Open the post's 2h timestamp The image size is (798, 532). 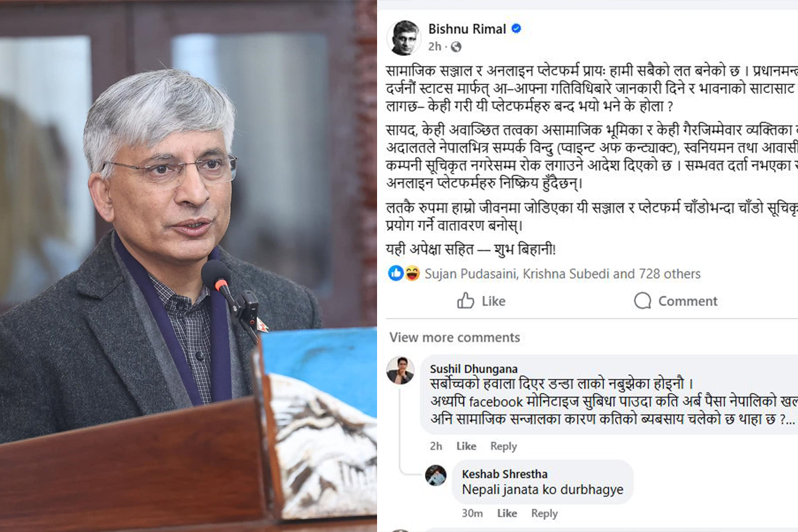pos(435,47)
